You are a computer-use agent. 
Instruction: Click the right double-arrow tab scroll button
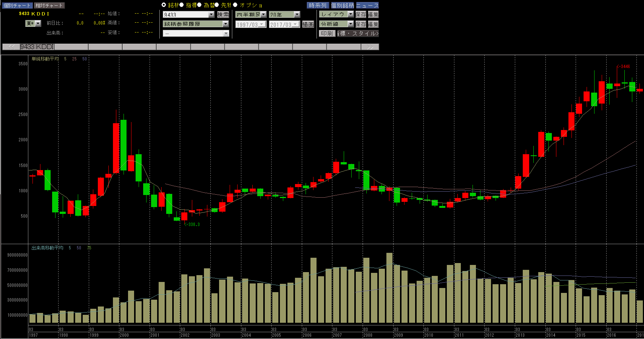(x=370, y=47)
